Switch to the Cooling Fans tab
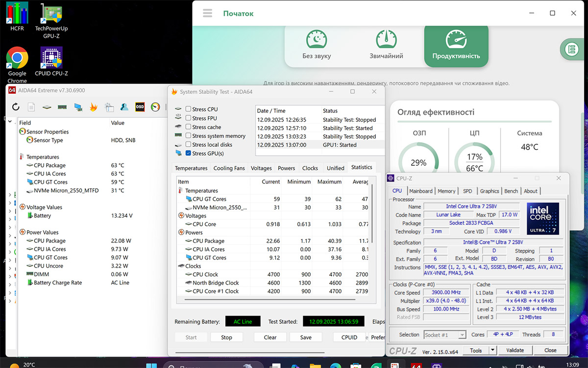588x368 pixels. click(229, 168)
